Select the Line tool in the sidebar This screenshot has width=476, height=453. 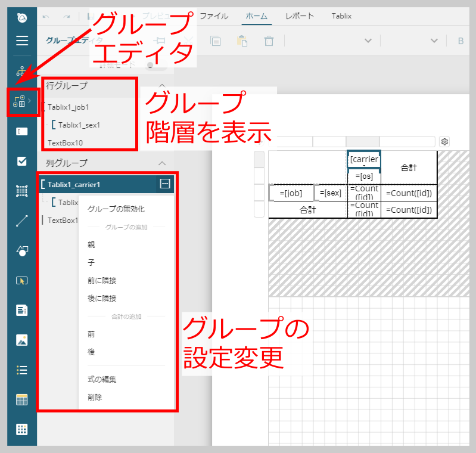pyautogui.click(x=22, y=221)
